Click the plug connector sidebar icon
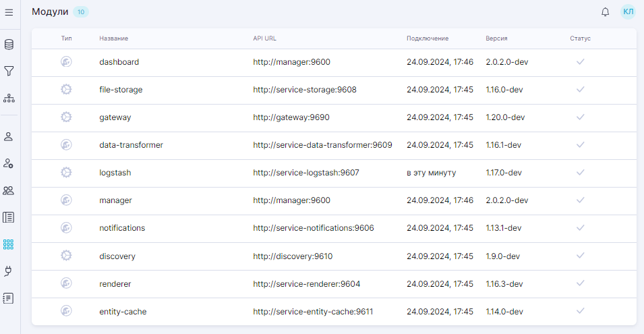Viewport: 644px width, 334px height. (9, 271)
